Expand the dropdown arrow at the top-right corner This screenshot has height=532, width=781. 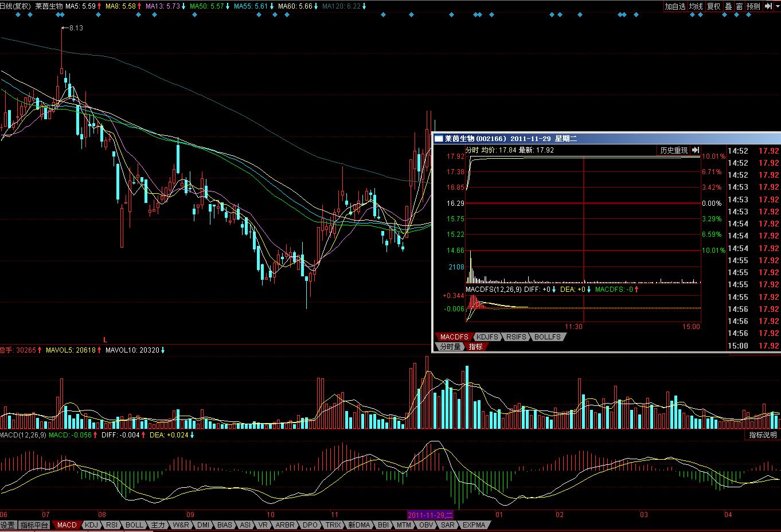coord(778,6)
